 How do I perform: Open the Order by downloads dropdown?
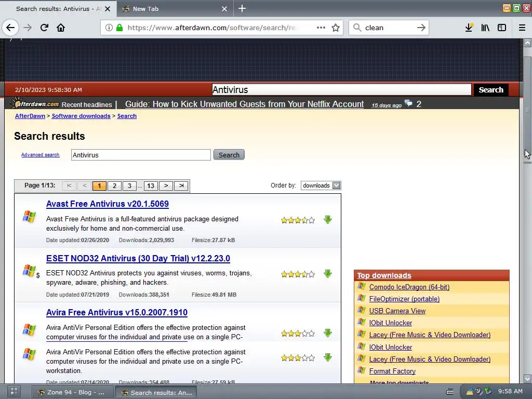tap(321, 185)
